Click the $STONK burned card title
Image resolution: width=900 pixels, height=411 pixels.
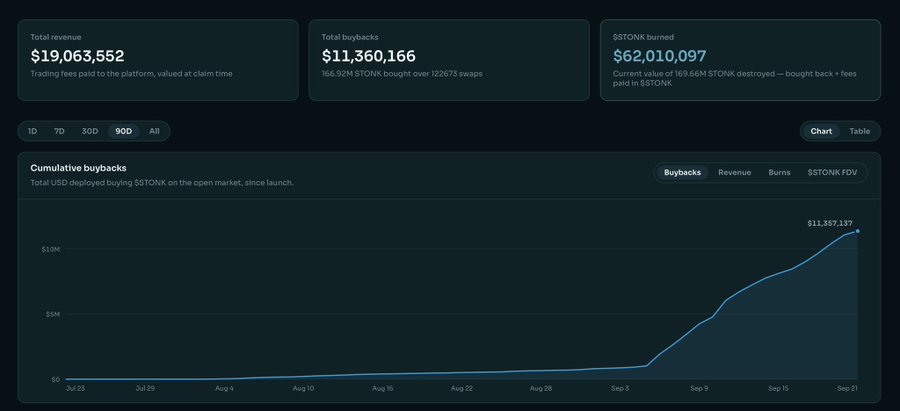tap(643, 37)
